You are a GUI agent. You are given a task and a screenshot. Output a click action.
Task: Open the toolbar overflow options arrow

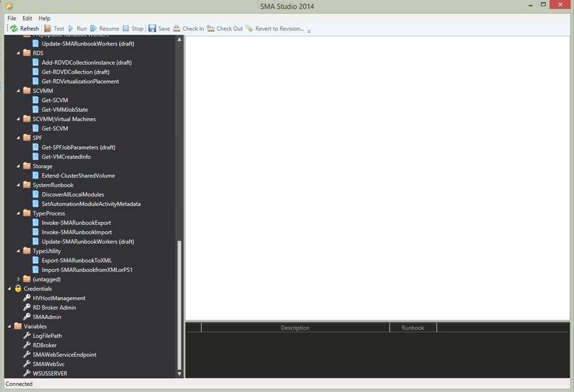[x=309, y=31]
